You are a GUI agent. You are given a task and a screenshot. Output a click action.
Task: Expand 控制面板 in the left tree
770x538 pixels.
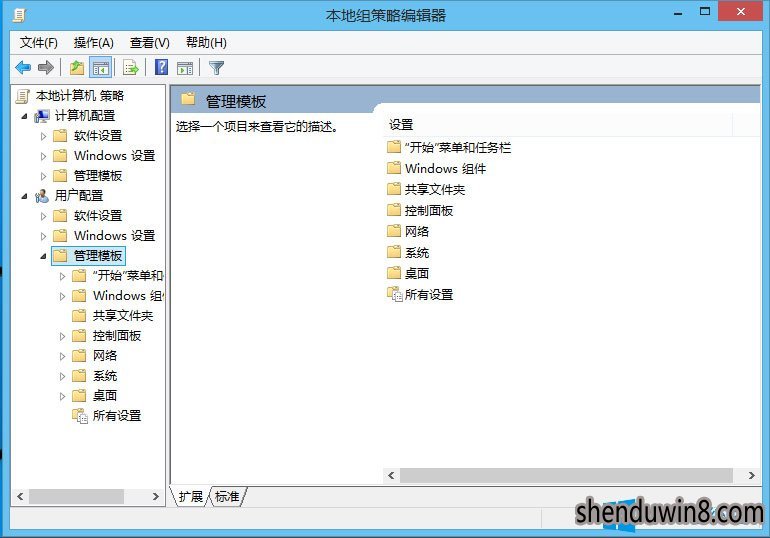point(62,336)
